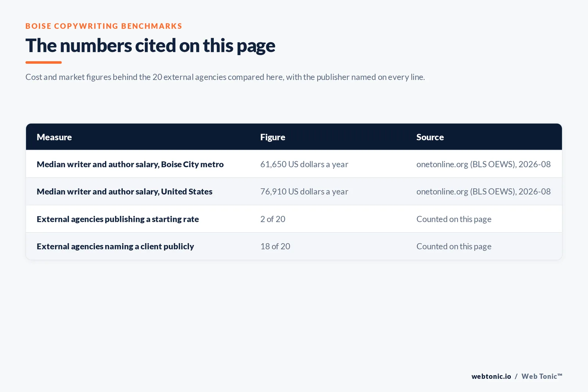Click 'Counted on this page' in client publicly row
Image resolution: width=588 pixels, height=392 pixels.
(454, 246)
